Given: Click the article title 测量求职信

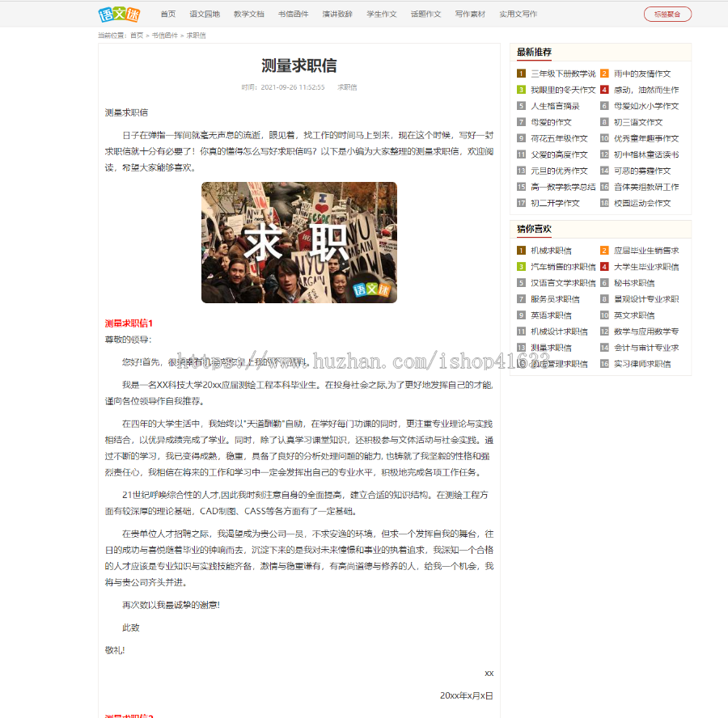Looking at the screenshot, I should [x=299, y=66].
